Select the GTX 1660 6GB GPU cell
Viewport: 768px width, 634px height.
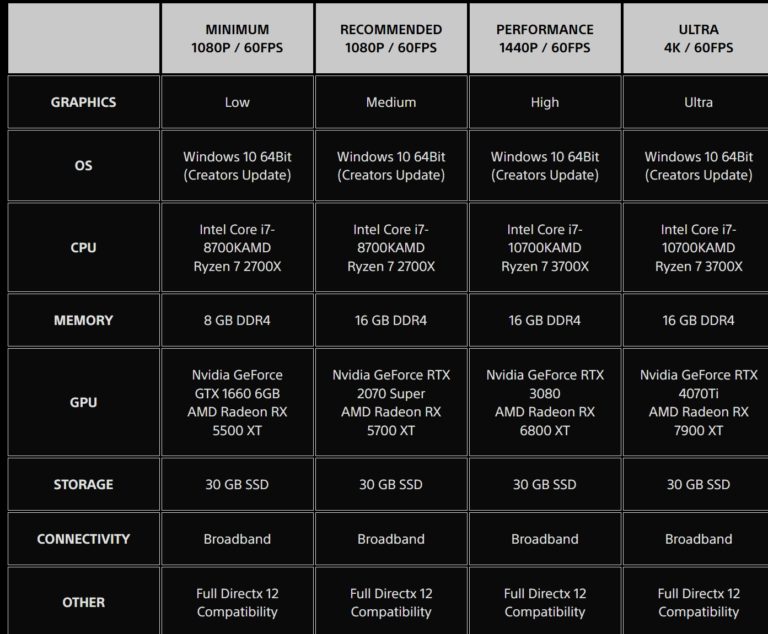(x=237, y=403)
